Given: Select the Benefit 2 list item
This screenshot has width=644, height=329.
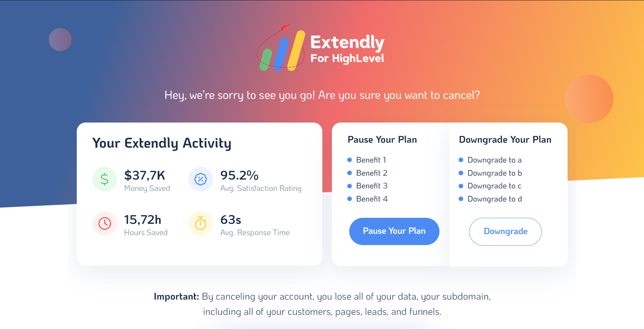Looking at the screenshot, I should pos(372,173).
